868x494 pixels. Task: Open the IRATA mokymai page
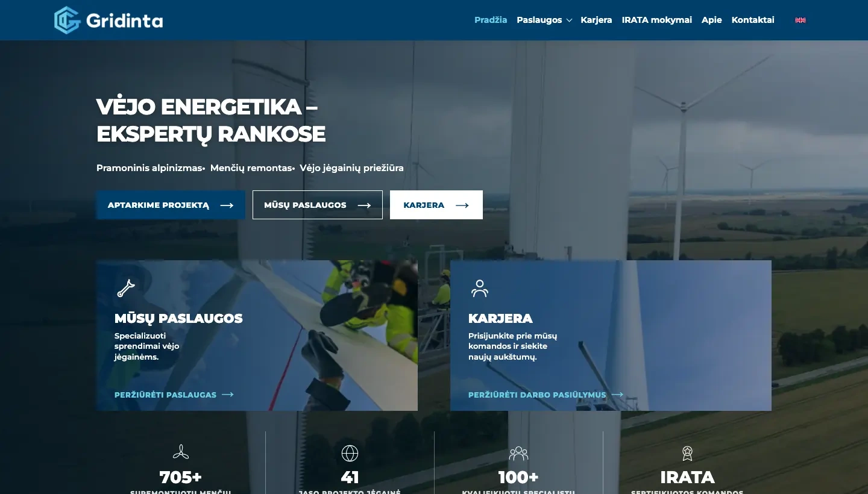657,20
